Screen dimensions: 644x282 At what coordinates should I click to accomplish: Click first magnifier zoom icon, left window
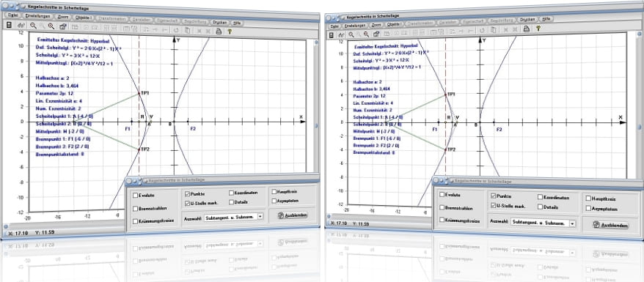tap(33, 26)
